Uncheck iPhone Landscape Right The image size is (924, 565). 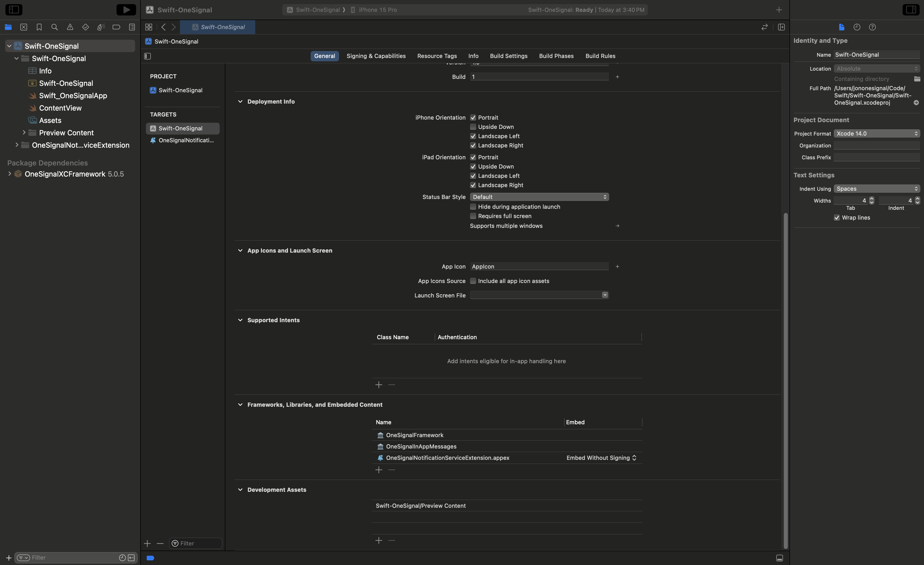tap(473, 145)
